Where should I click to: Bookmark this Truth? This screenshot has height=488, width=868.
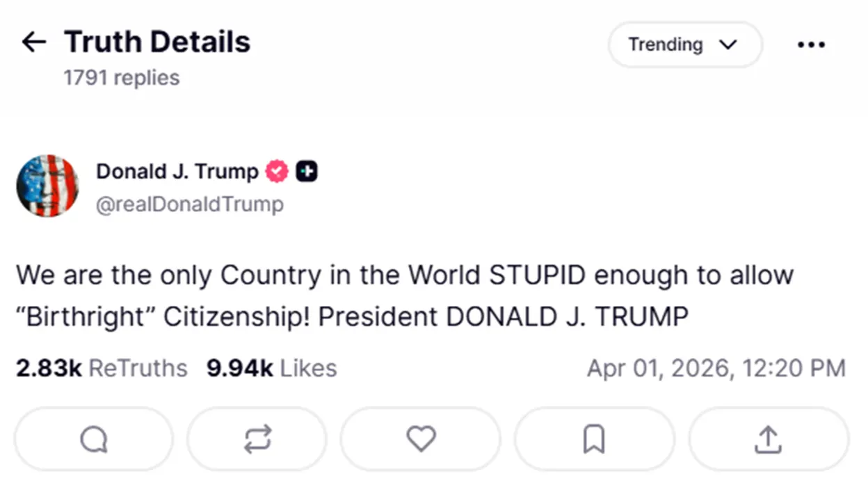[594, 439]
